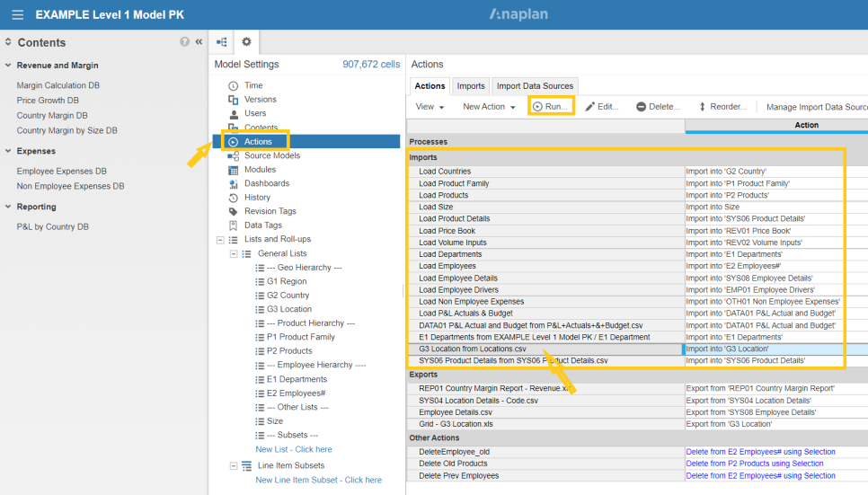Reorder the actions list

(722, 106)
